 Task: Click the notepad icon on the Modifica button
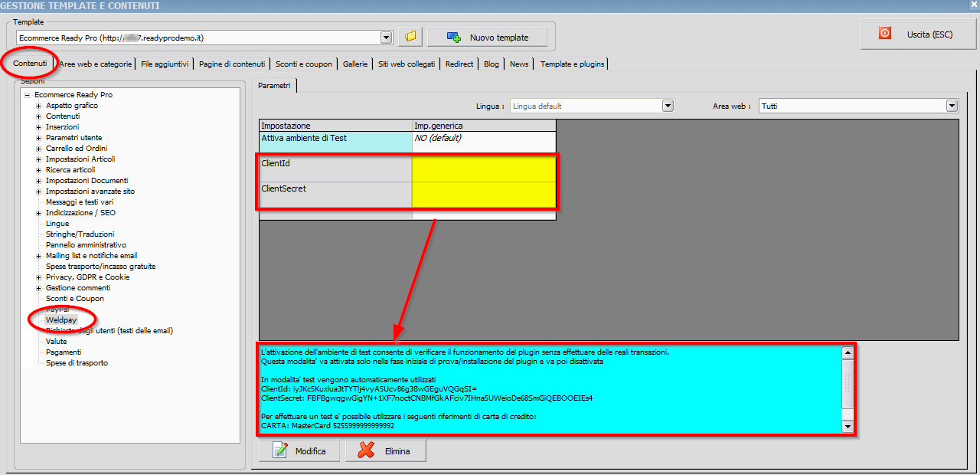coord(279,450)
